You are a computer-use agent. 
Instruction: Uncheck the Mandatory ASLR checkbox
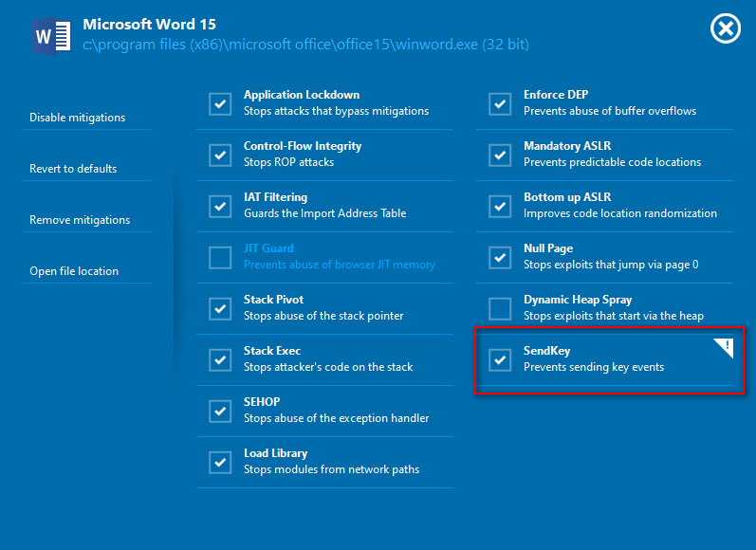click(500, 156)
